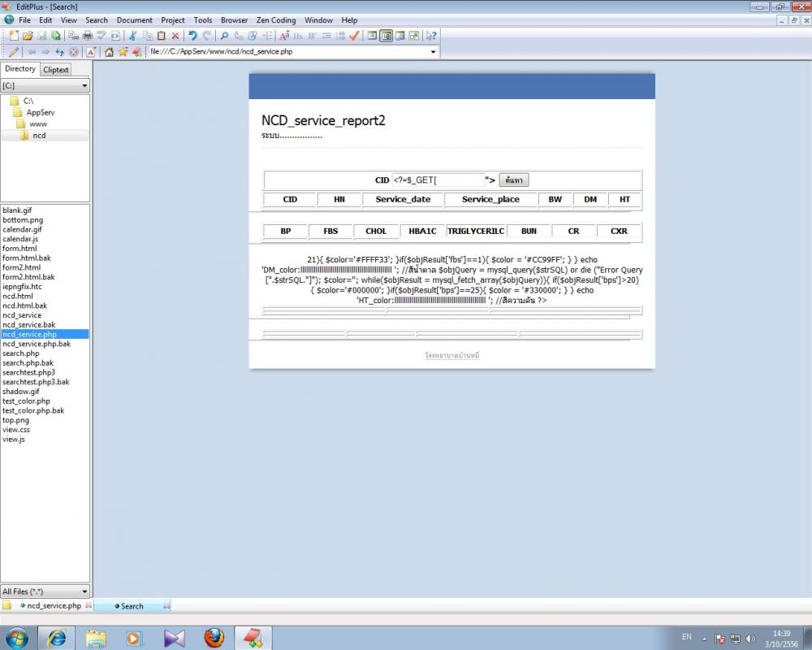Select the ncd folder

tap(39, 136)
